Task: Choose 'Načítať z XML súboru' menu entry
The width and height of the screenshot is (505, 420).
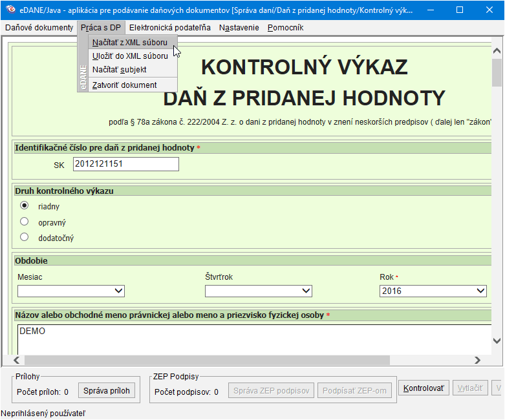Action: [129, 43]
